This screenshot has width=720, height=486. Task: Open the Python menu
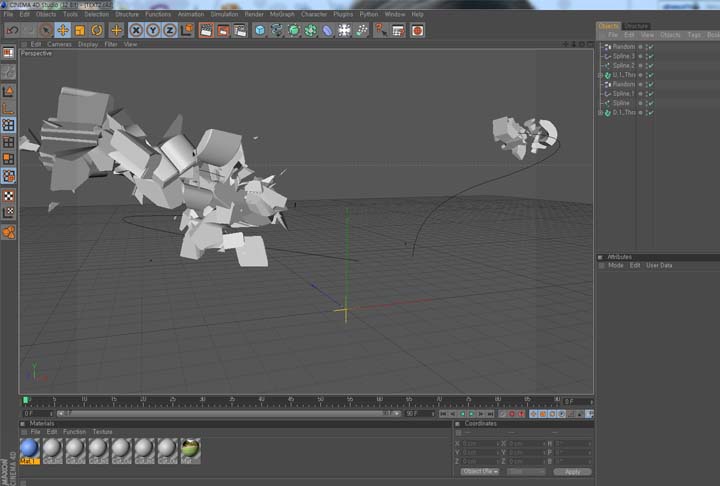tap(369, 14)
